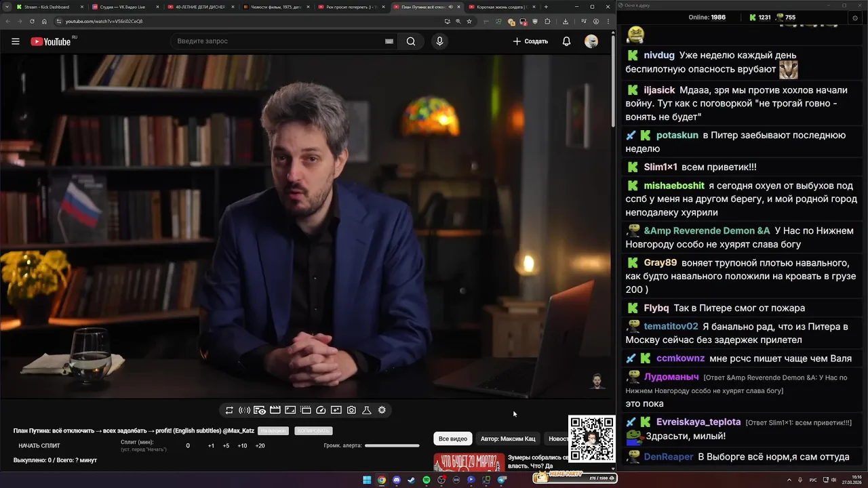Screen dimensions: 868x488
Task: Click the eye view icon in player toolbar
Action: click(260, 410)
